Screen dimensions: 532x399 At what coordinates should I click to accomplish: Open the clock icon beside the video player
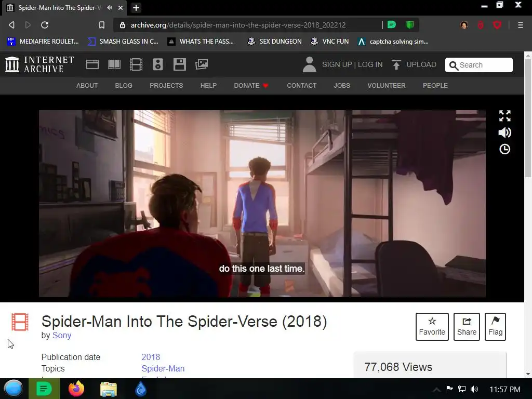pos(505,149)
